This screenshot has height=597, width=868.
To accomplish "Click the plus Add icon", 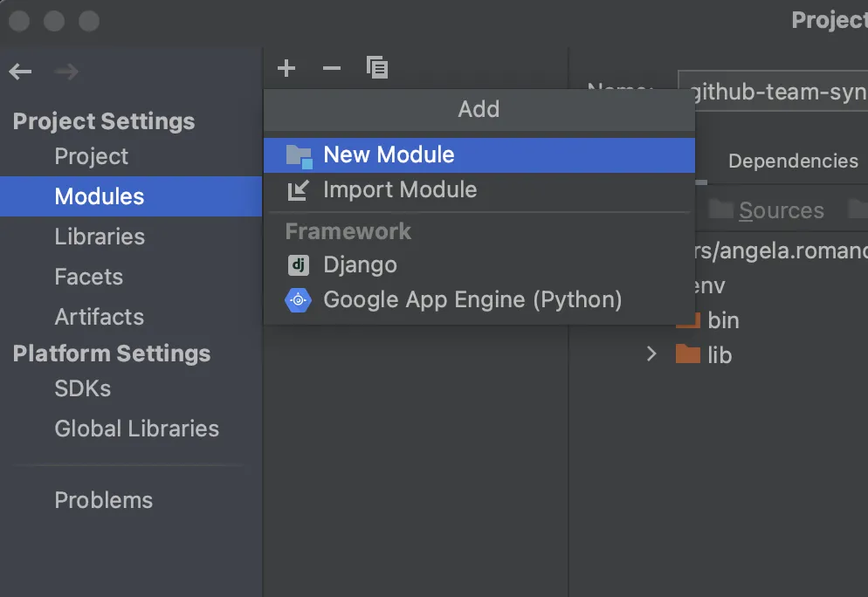I will (286, 68).
